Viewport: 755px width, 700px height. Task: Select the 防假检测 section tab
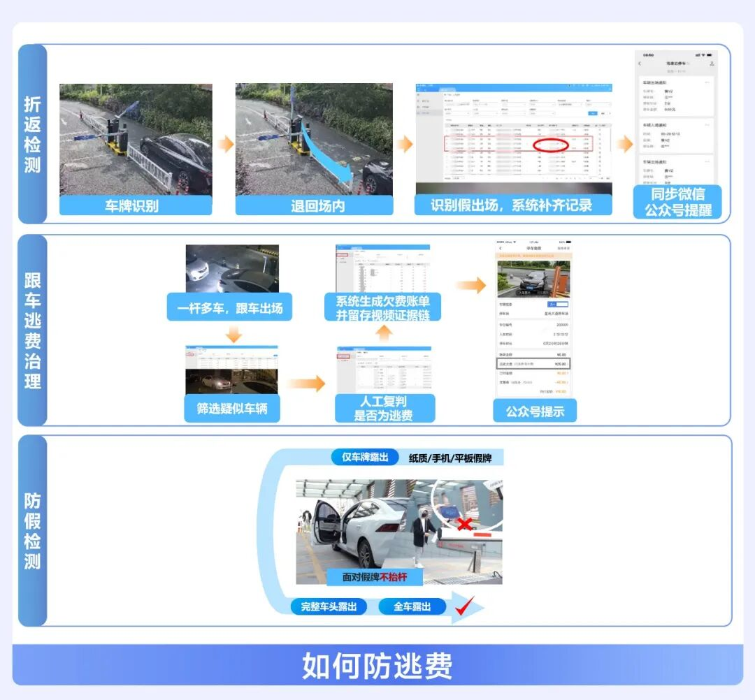point(33,531)
